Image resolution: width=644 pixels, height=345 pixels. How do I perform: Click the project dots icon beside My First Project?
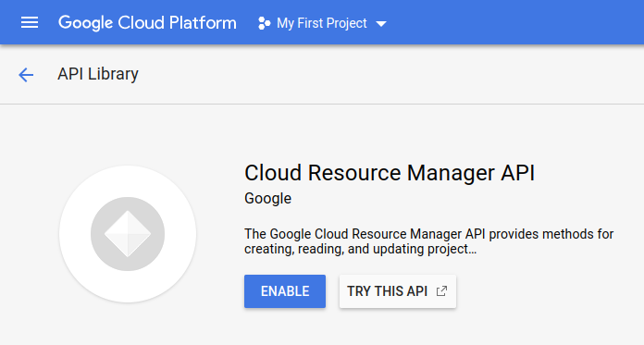pos(264,23)
